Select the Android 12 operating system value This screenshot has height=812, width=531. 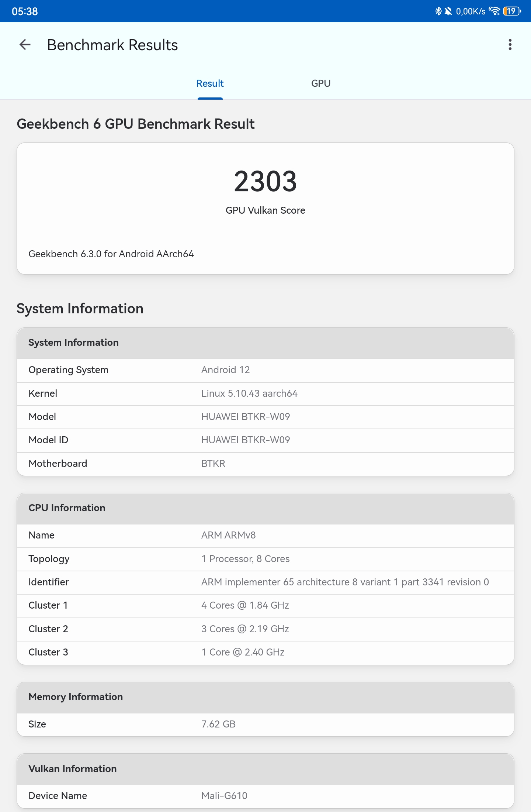click(226, 370)
